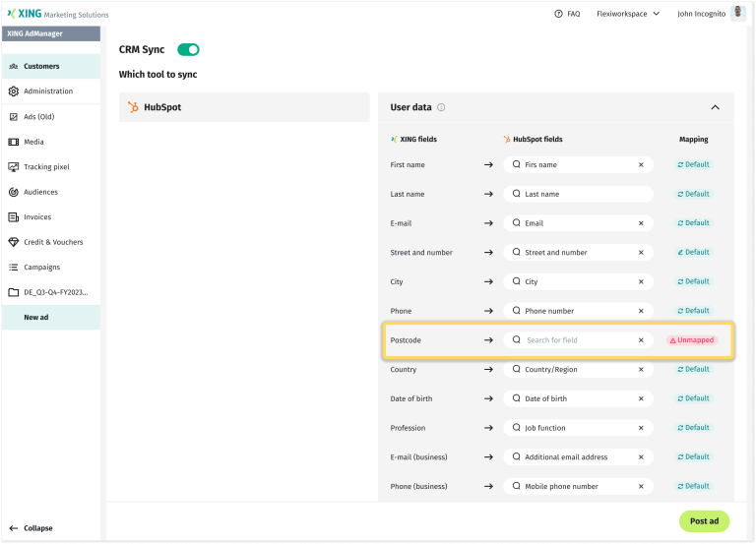Open the Tracking pixel page
The height and width of the screenshot is (544, 756).
click(x=45, y=167)
